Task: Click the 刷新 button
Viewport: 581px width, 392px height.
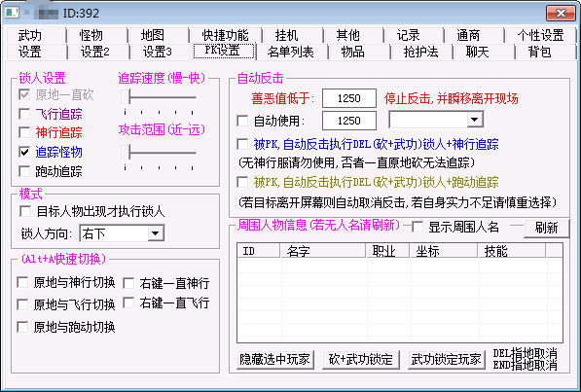Action: [x=546, y=228]
